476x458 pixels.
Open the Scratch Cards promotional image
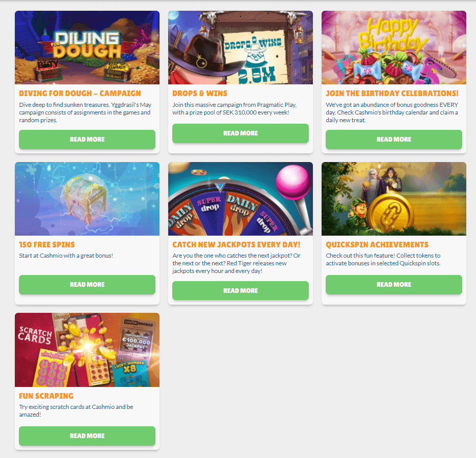point(87,350)
